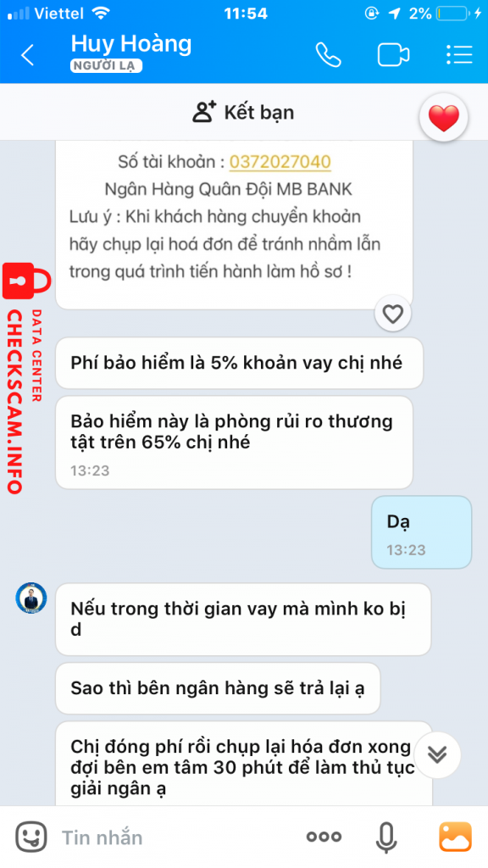This screenshot has height=868, width=488.
Task: Open the Huy Hoàng contact name header
Action: pyautogui.click(x=131, y=44)
